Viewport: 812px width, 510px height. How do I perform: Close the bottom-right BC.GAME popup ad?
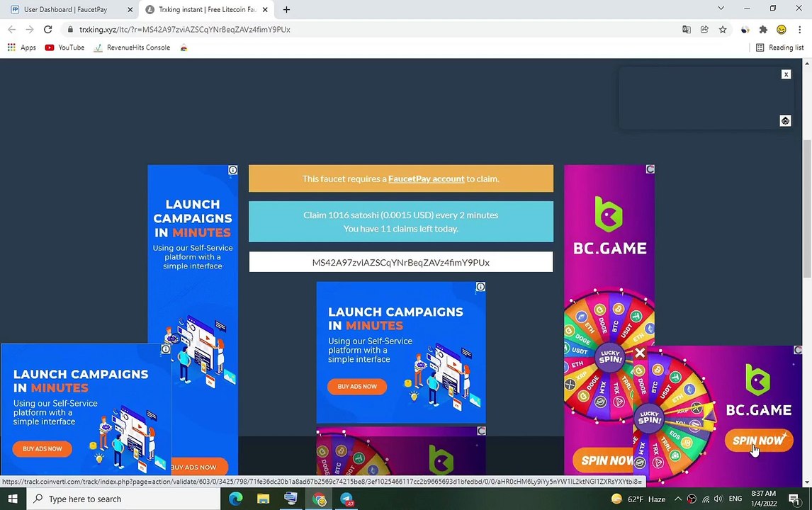click(x=640, y=353)
